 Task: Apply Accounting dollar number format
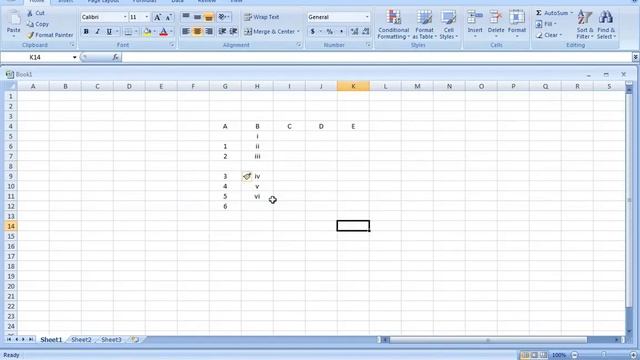(312, 31)
